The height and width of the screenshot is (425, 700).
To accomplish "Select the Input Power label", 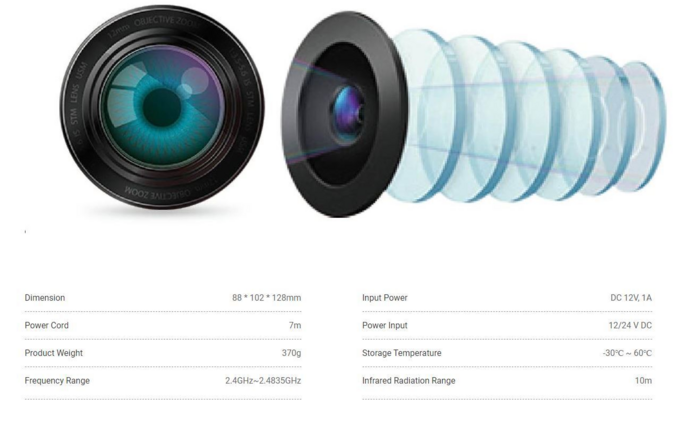I will (x=385, y=298).
